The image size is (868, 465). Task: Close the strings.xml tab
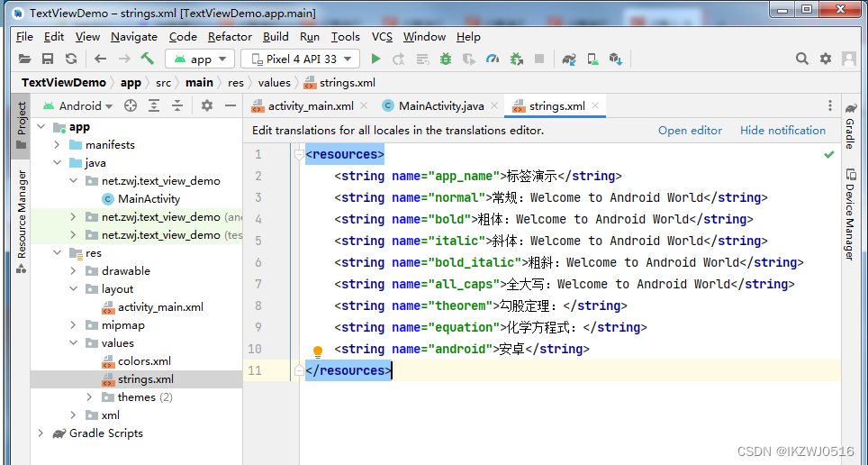tap(595, 105)
